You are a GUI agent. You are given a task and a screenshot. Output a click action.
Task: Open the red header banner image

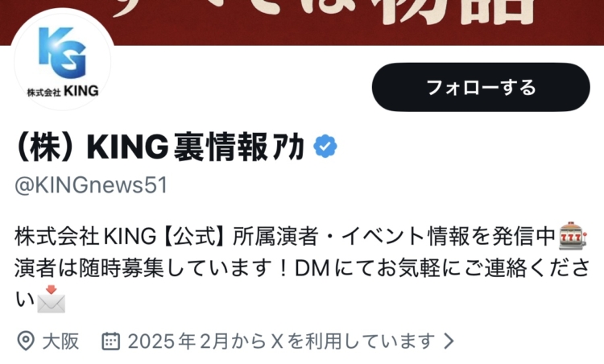pyautogui.click(x=302, y=22)
